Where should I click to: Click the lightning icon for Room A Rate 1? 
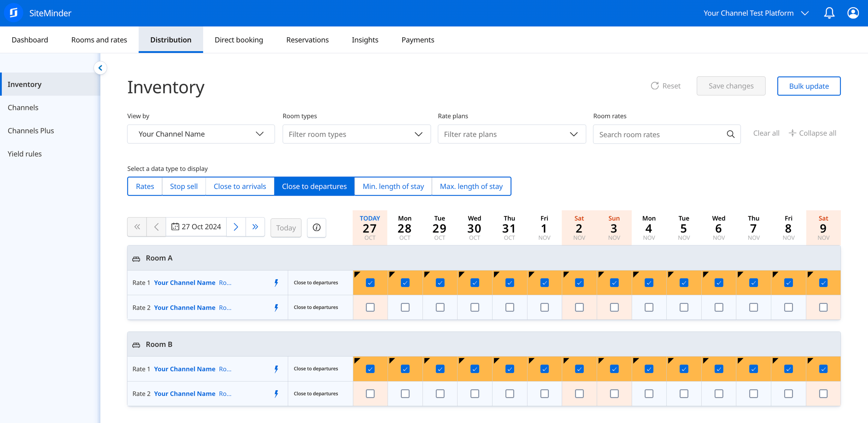point(276,283)
